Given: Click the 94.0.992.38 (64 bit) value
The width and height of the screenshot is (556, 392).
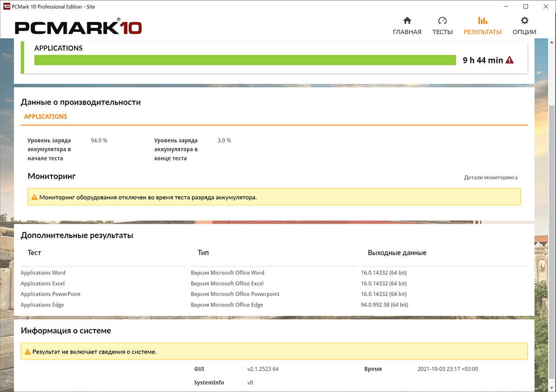Looking at the screenshot, I should [x=385, y=305].
